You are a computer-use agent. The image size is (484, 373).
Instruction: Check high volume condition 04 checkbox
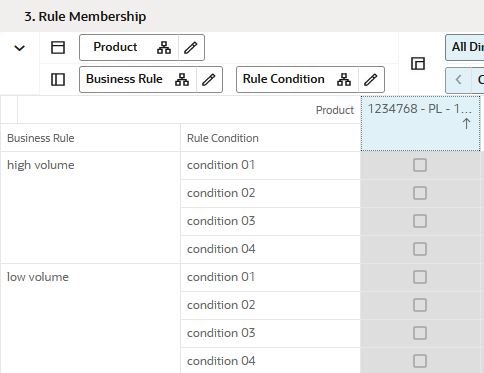click(420, 249)
